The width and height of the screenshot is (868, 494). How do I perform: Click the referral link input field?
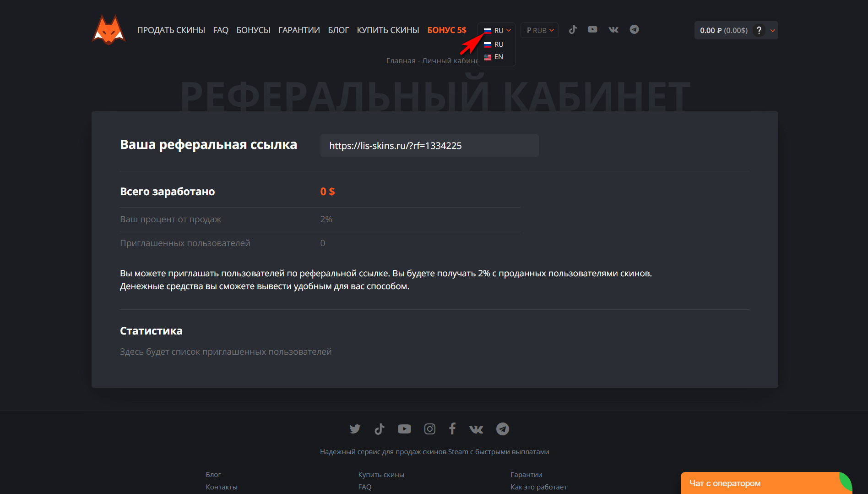tap(429, 146)
